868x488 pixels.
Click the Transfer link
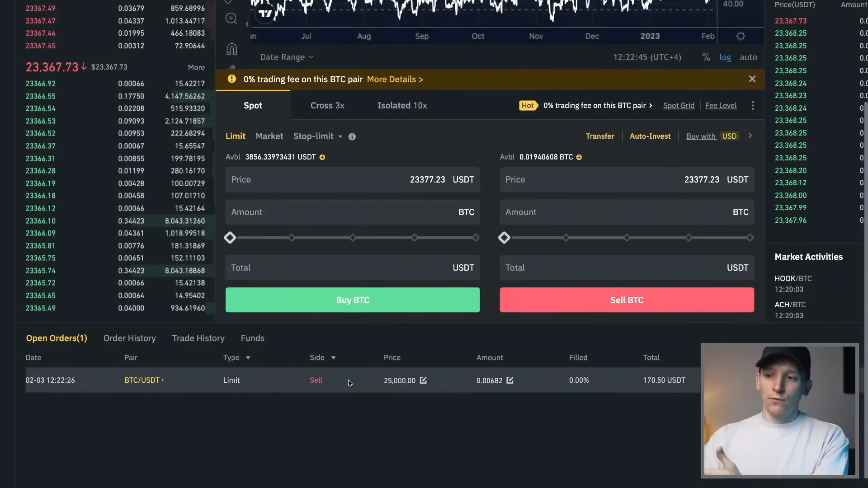[x=600, y=136]
